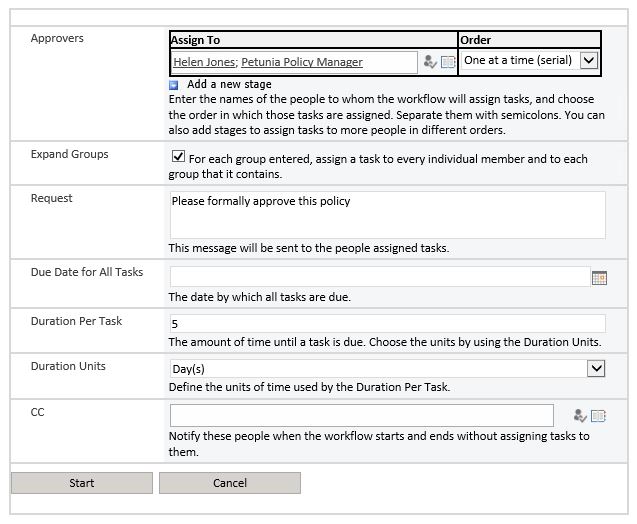
Task: Click the Duration Per Task field containing 5
Action: pyautogui.click(x=387, y=324)
